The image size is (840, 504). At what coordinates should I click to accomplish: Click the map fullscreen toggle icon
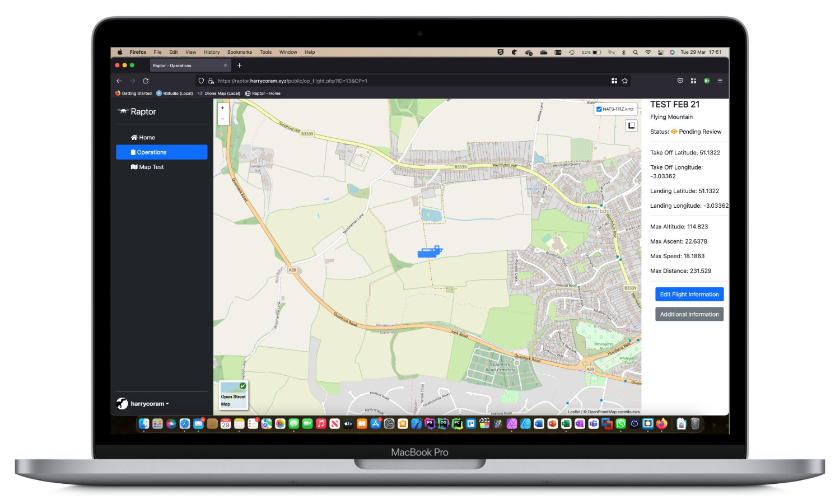click(x=631, y=125)
